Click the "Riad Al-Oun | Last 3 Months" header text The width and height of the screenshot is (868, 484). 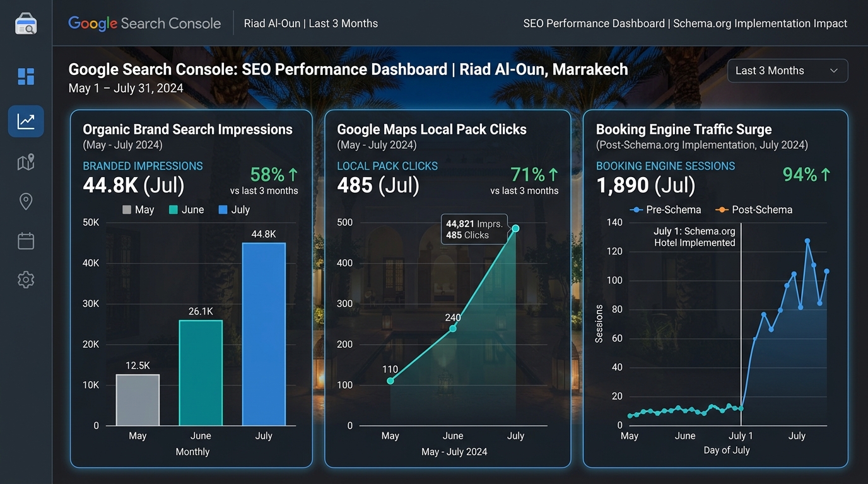(311, 23)
